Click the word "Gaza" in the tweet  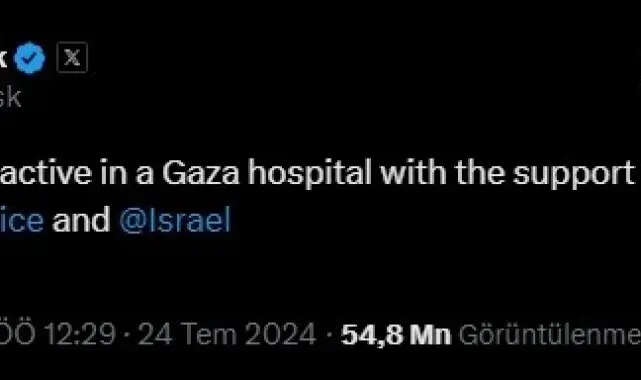coord(201,173)
